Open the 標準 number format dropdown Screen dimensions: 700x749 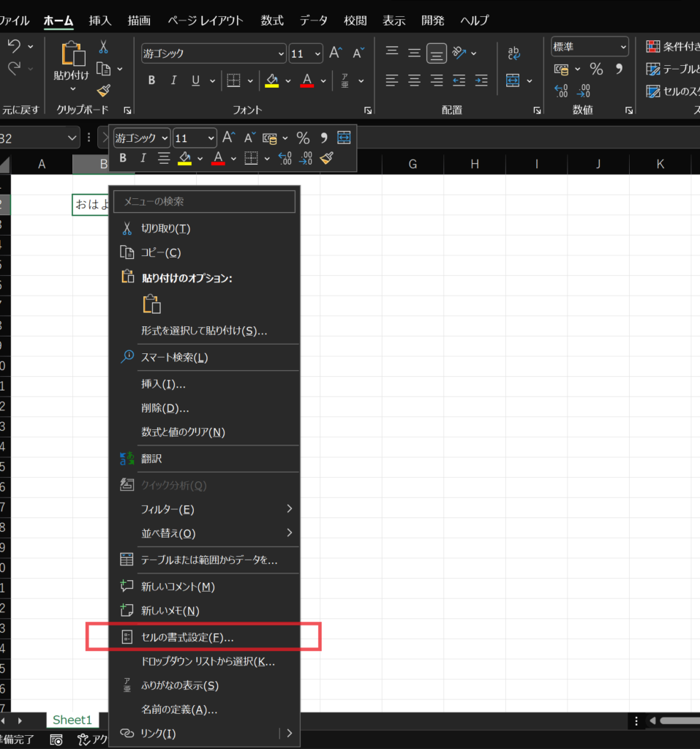[x=589, y=46]
